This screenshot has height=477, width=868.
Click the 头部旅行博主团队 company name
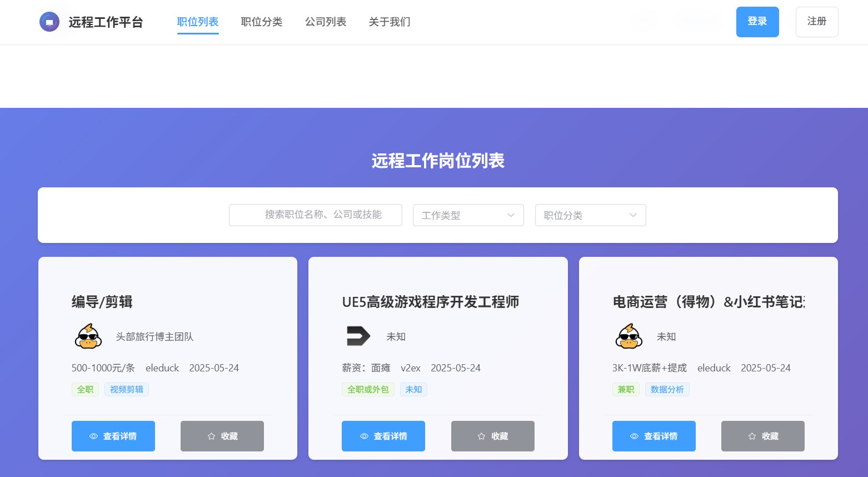154,336
